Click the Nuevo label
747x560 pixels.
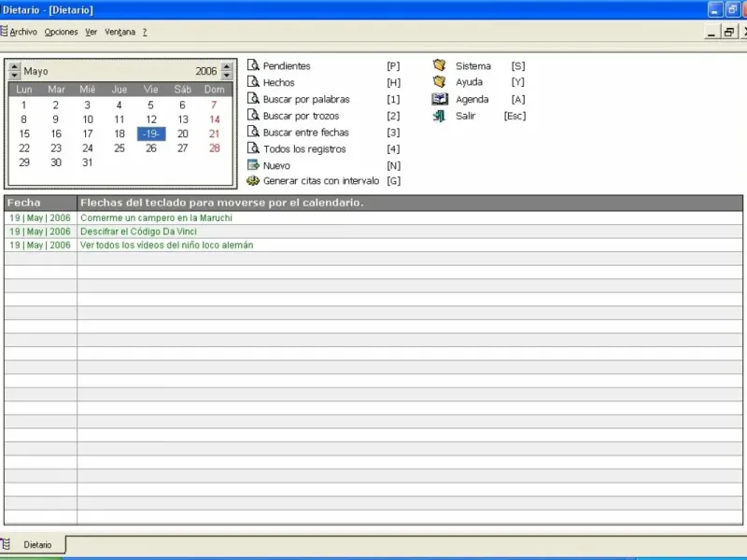tap(276, 166)
